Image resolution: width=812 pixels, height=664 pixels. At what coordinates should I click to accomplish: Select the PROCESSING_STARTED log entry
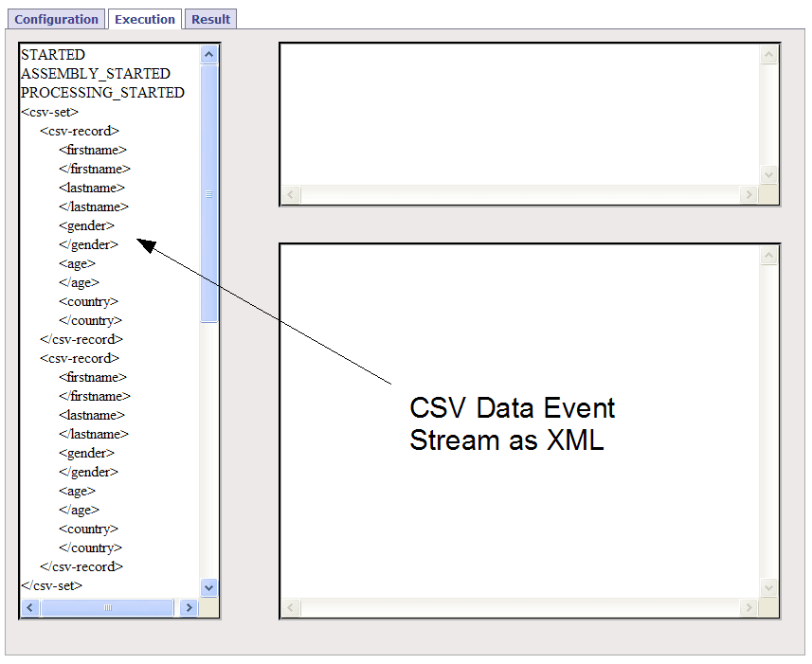(x=101, y=93)
